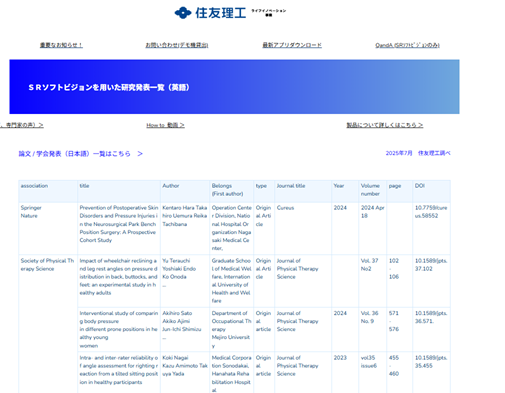This screenshot has width=505, height=393.
Task: Open the お問い合わせ(デモ機貸出) link
Action: point(177,45)
